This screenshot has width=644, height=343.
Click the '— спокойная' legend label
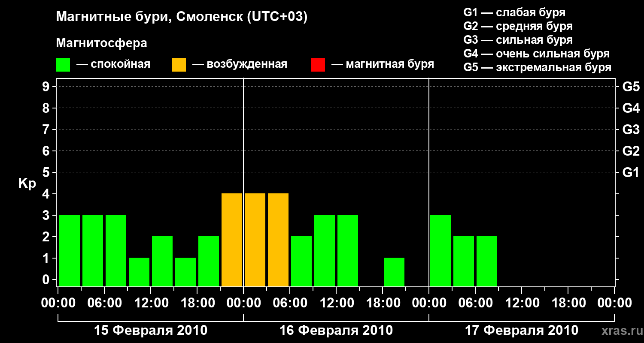[x=113, y=64]
